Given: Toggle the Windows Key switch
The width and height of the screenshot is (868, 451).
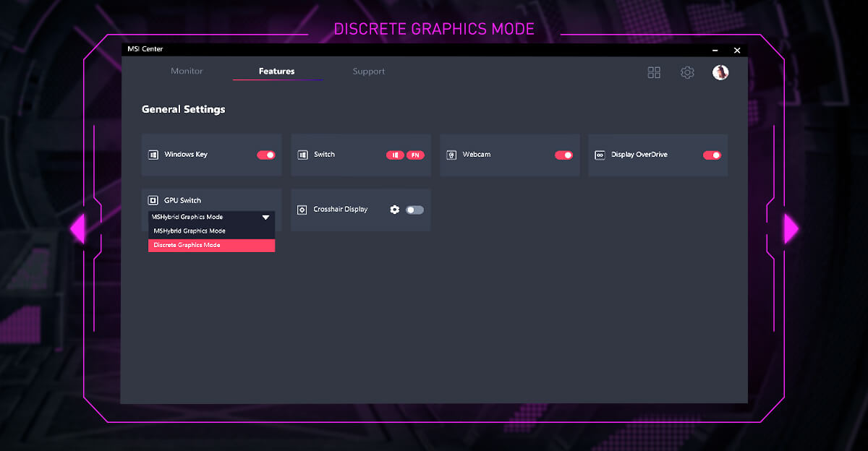Looking at the screenshot, I should (266, 155).
